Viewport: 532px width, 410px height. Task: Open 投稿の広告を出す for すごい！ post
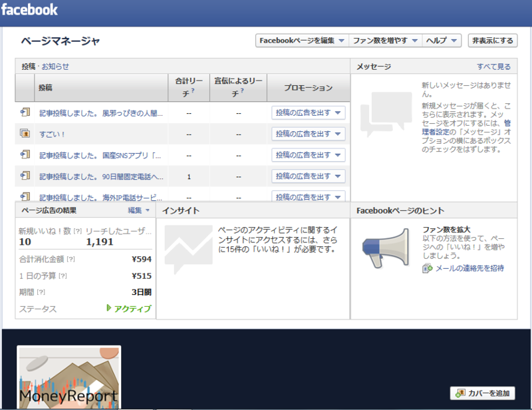point(309,134)
